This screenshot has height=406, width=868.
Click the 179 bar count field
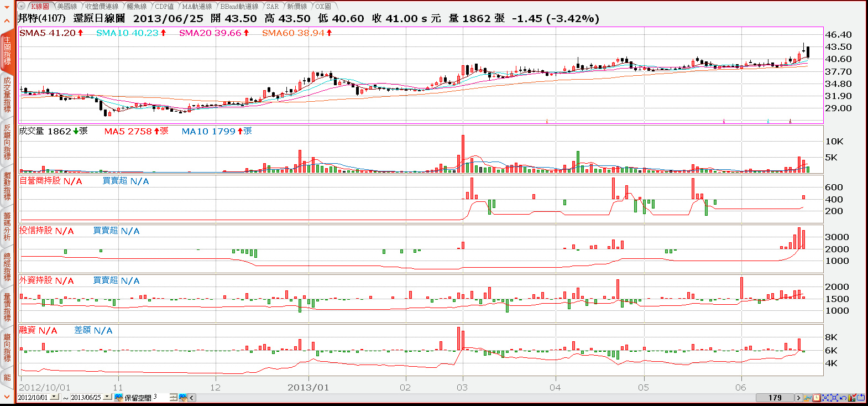[775, 397]
